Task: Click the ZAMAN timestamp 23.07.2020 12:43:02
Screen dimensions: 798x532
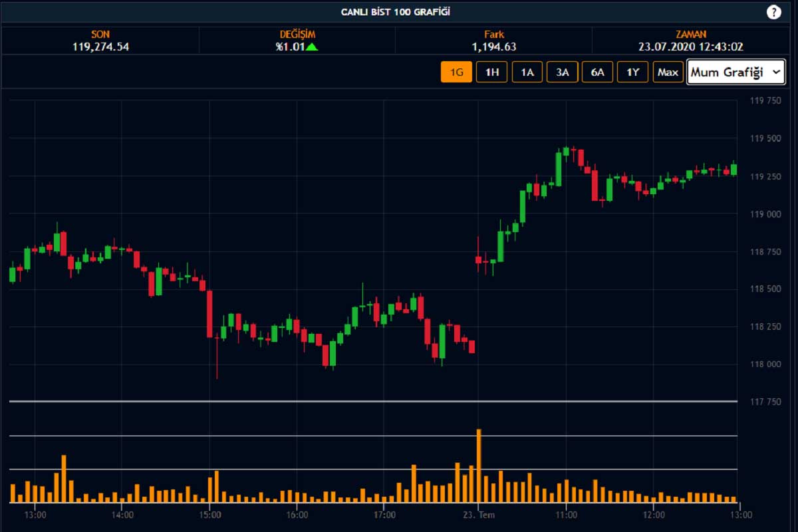Action: 691,47
